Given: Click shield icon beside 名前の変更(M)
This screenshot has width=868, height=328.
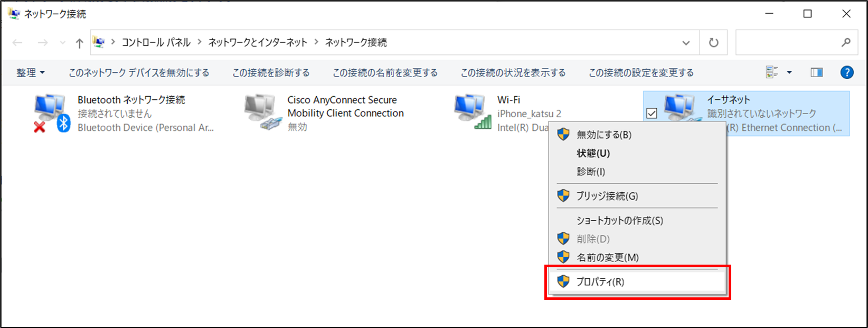Looking at the screenshot, I should click(563, 257).
